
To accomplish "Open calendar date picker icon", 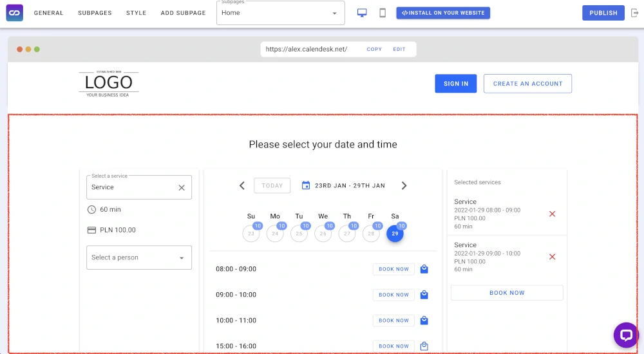I will 305,185.
